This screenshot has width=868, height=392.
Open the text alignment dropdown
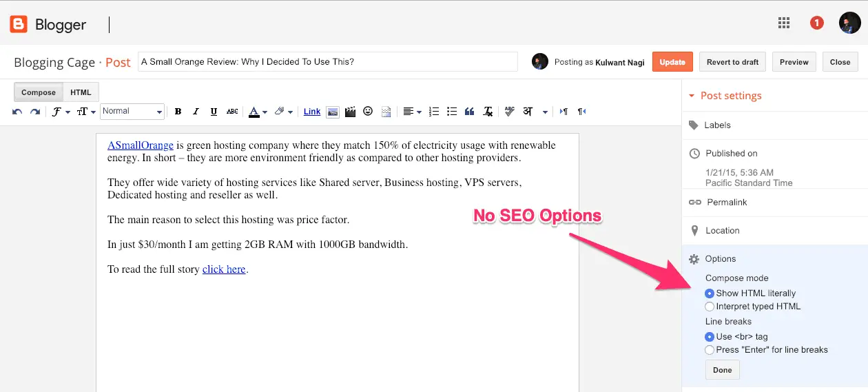[412, 112]
